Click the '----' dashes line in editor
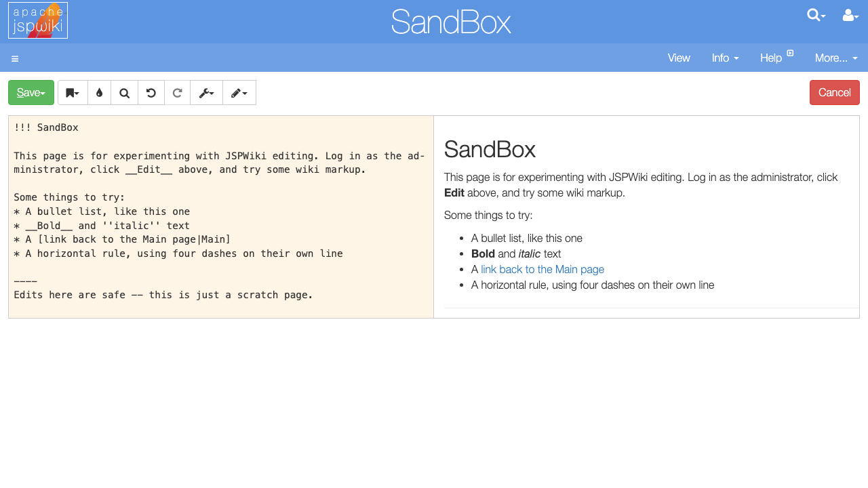The height and width of the screenshot is (488, 868). pos(25,281)
